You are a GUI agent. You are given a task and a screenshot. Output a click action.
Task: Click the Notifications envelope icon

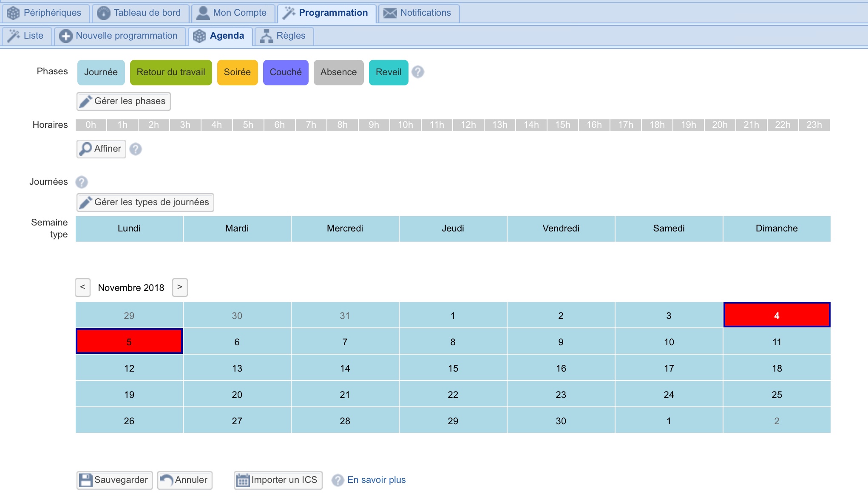point(390,13)
